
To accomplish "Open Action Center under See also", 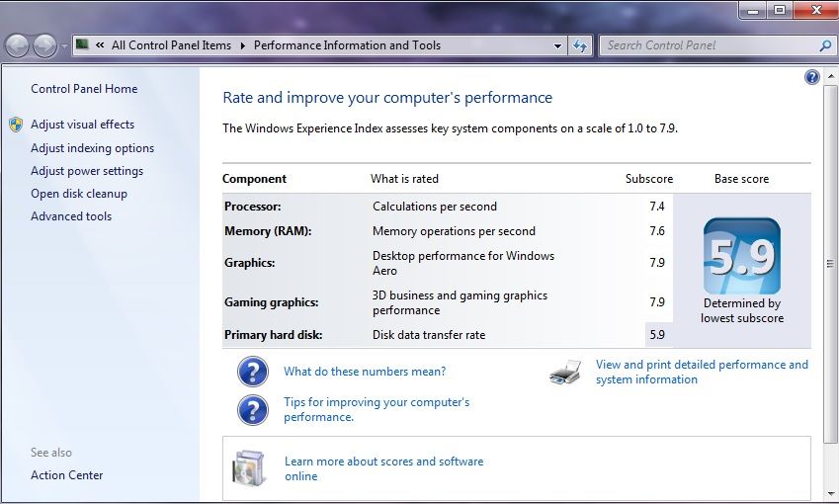I will [x=67, y=475].
